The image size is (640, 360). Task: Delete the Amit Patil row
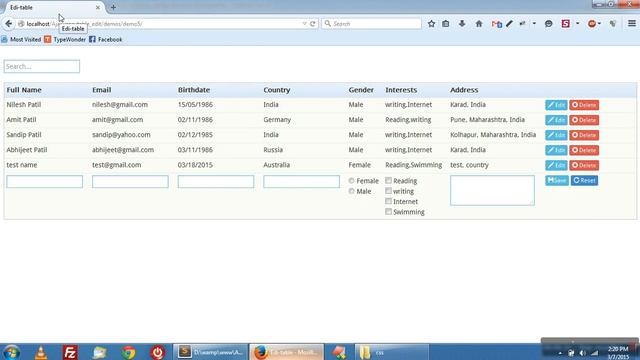pyautogui.click(x=584, y=120)
